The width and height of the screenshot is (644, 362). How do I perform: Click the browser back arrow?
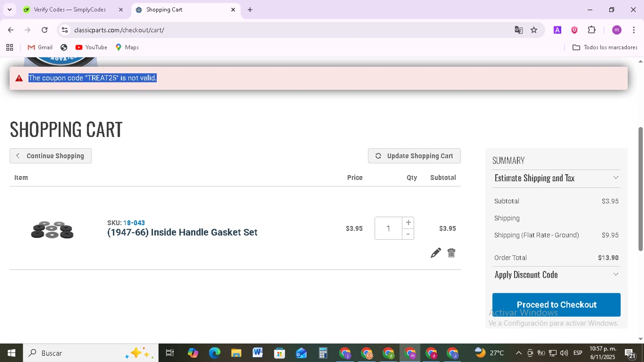pyautogui.click(x=11, y=30)
